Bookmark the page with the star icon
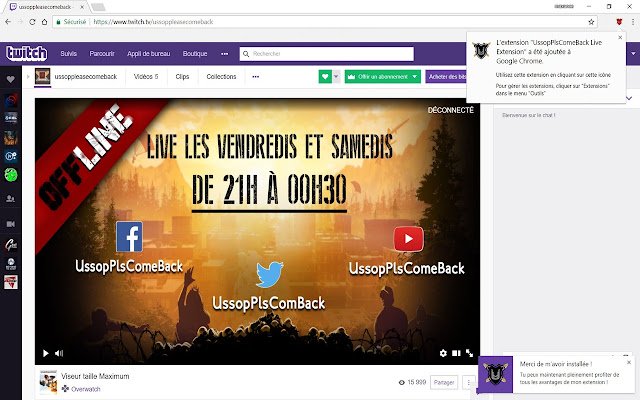Screen dimensions: 640x400 [x=591, y=22]
